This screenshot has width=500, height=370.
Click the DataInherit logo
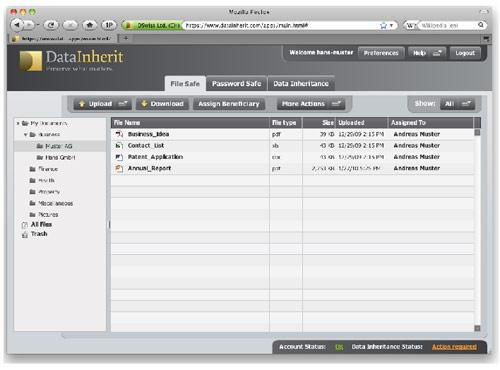[x=71, y=61]
